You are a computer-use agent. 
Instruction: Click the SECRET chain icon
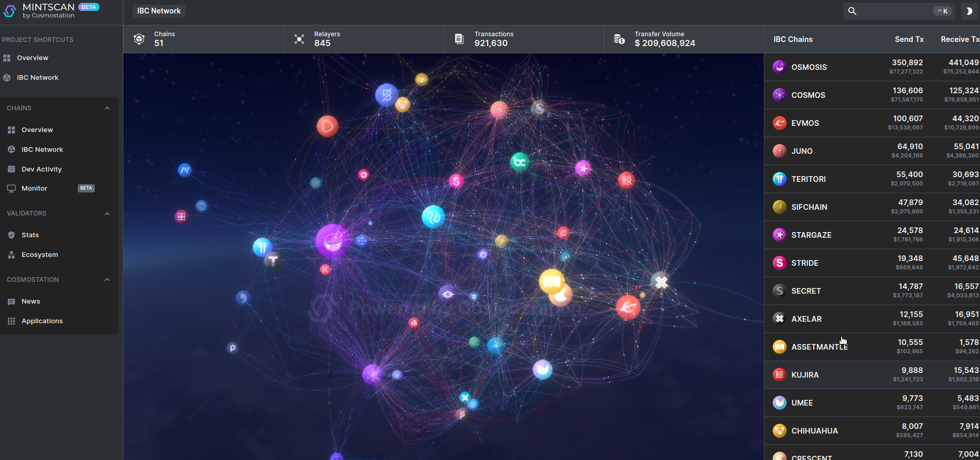click(x=779, y=291)
